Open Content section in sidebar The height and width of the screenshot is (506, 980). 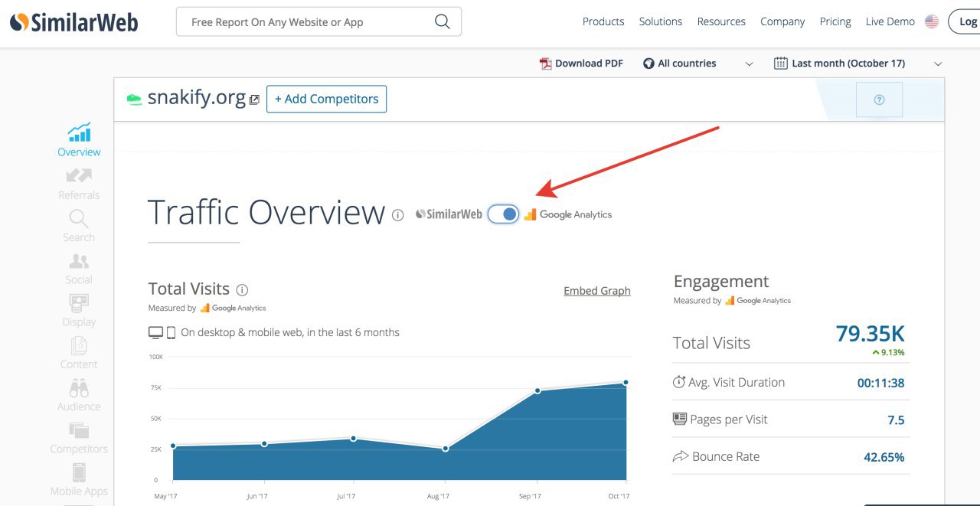[x=79, y=353]
